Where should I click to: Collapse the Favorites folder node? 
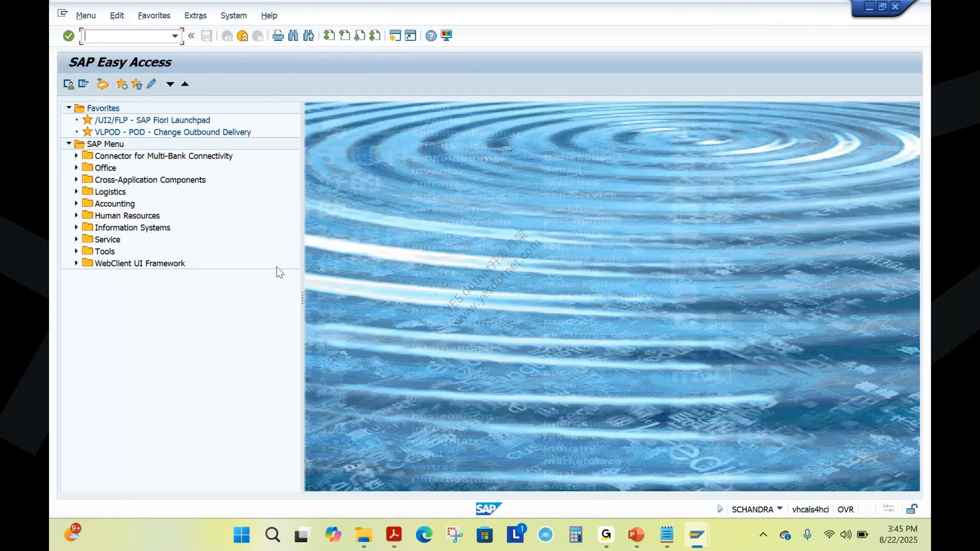click(69, 108)
